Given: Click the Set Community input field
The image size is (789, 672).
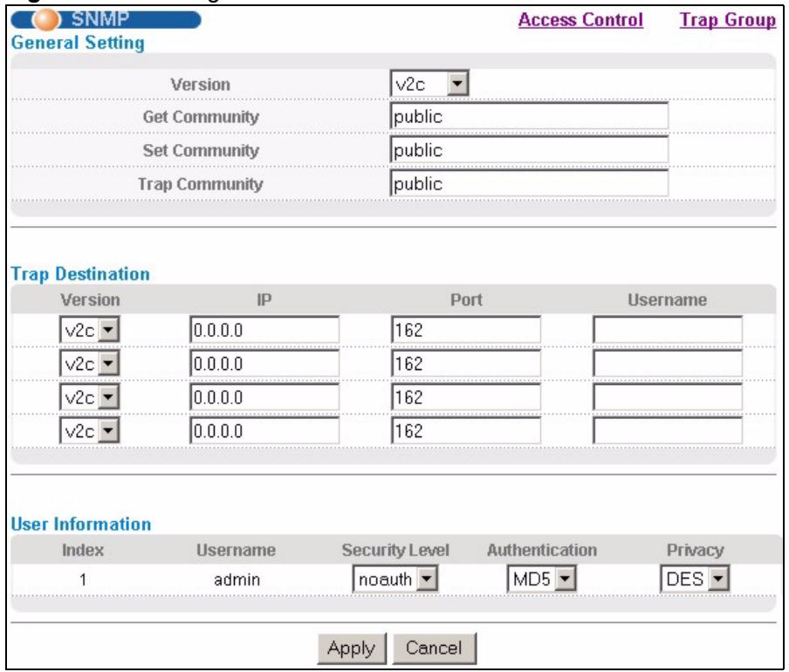Looking at the screenshot, I should [530, 150].
